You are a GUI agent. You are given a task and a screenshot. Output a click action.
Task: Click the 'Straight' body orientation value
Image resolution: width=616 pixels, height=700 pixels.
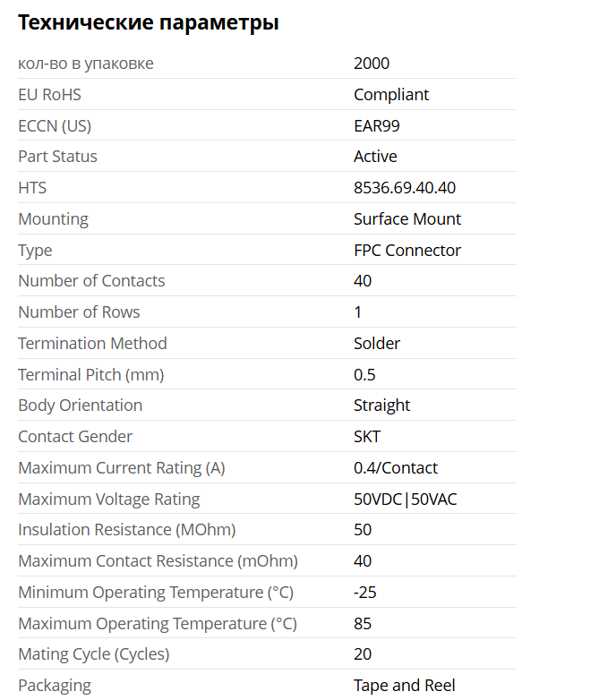click(x=381, y=405)
